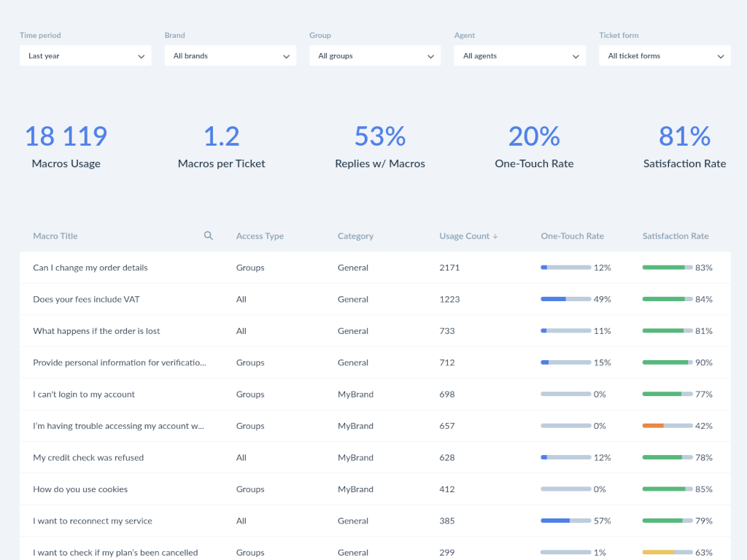This screenshot has width=747, height=560.
Task: Select macro 'I'm having trouble accessing my account w...'
Action: 118,426
